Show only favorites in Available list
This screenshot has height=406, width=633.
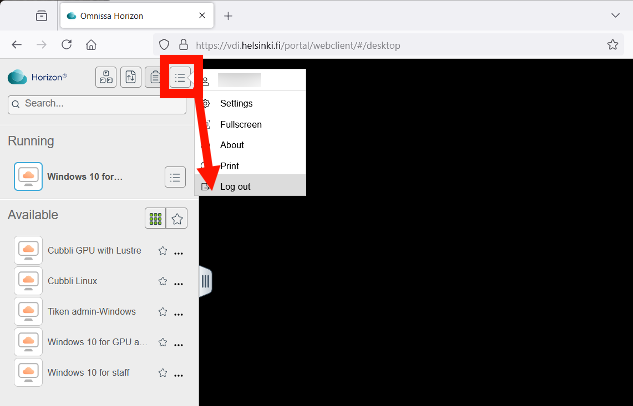click(x=177, y=218)
